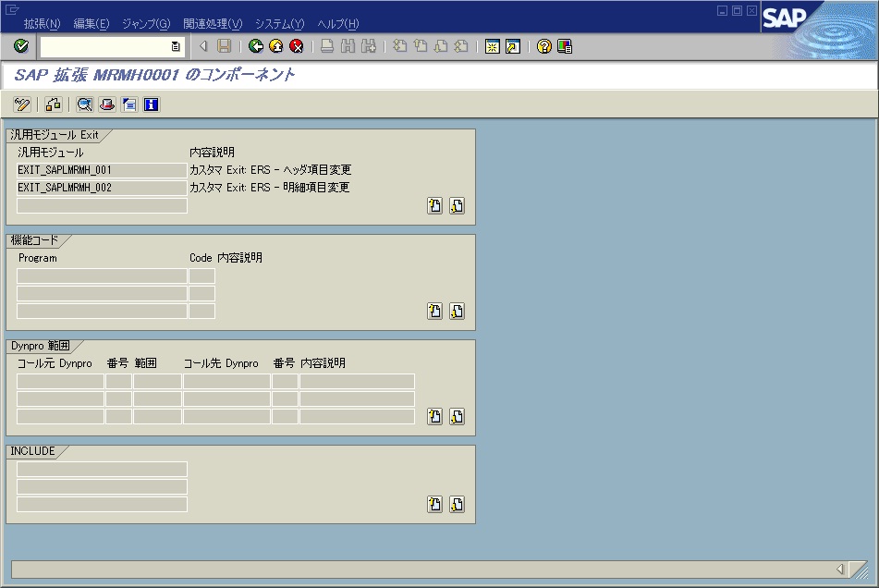Click the green Back arrow icon
The image size is (879, 588).
[x=256, y=46]
